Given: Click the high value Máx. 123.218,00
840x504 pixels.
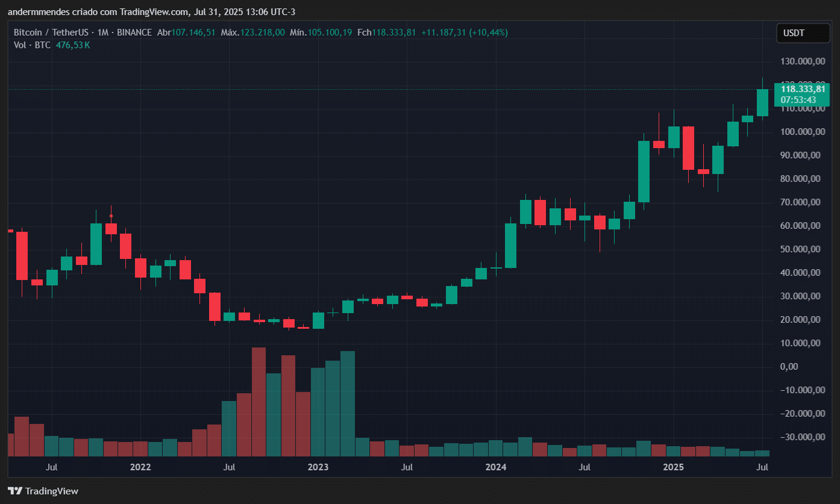Looking at the screenshot, I should click(253, 33).
